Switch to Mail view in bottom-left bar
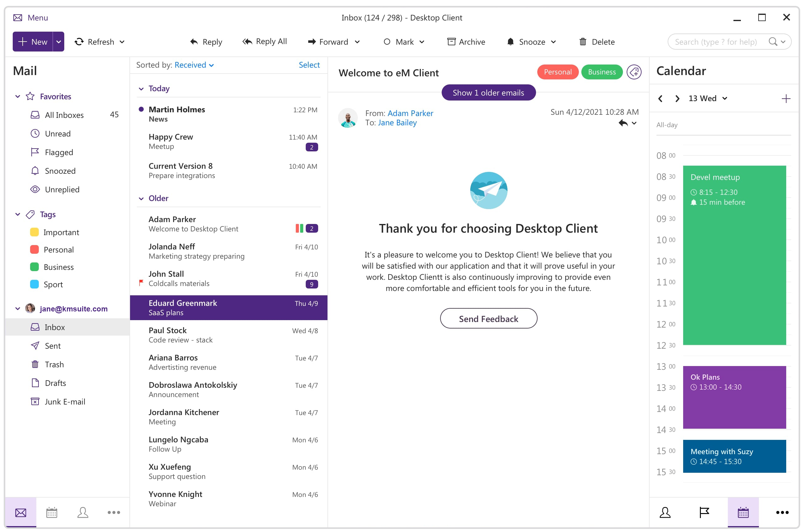Viewport: 807px width, 532px height. pos(21,512)
